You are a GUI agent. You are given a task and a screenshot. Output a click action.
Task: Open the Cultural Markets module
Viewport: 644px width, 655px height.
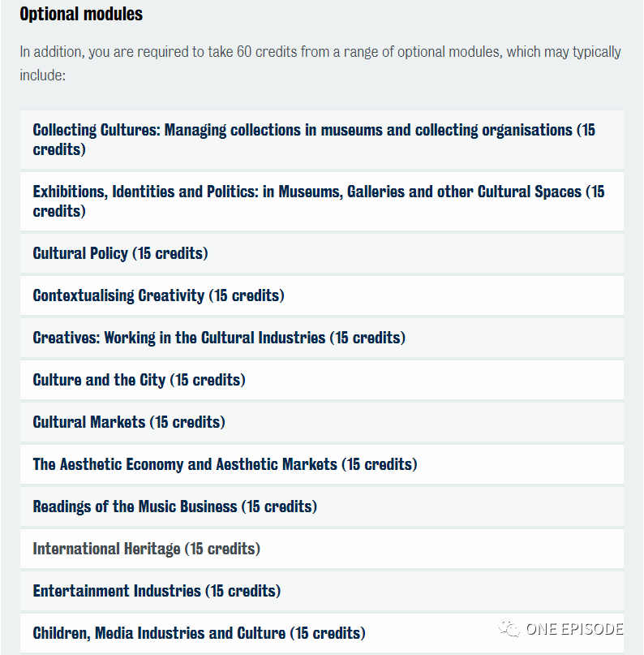[321, 422]
